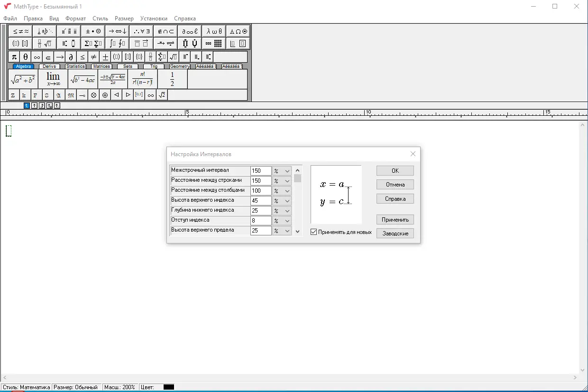
Task: Switch to the Derivs tab
Action: point(49,66)
